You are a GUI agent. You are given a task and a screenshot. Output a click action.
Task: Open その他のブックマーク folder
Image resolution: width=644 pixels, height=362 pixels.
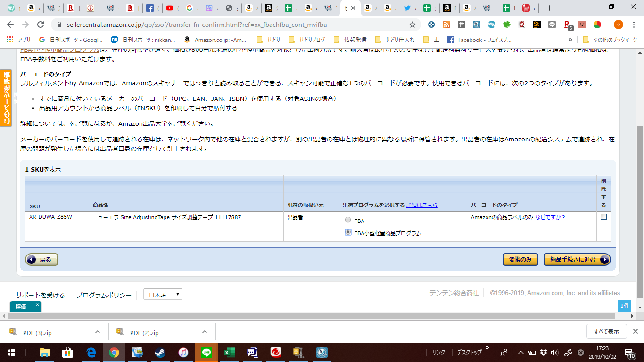click(x=610, y=40)
